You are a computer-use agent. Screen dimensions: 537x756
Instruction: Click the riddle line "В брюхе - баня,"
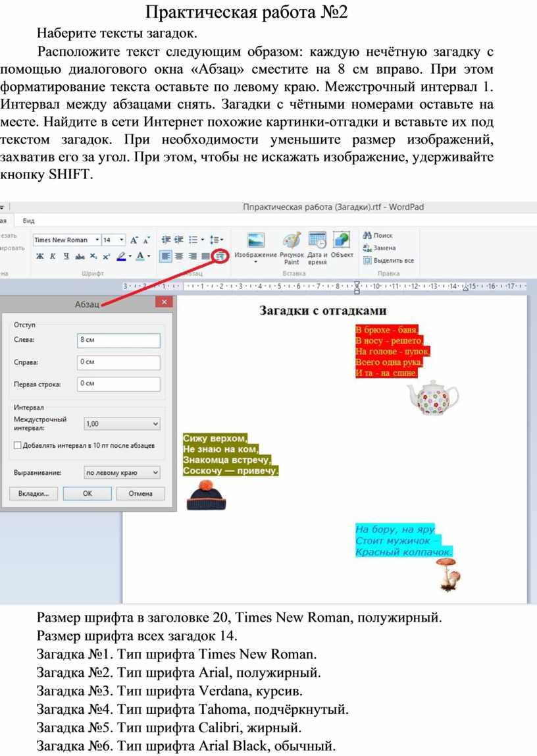(x=387, y=331)
